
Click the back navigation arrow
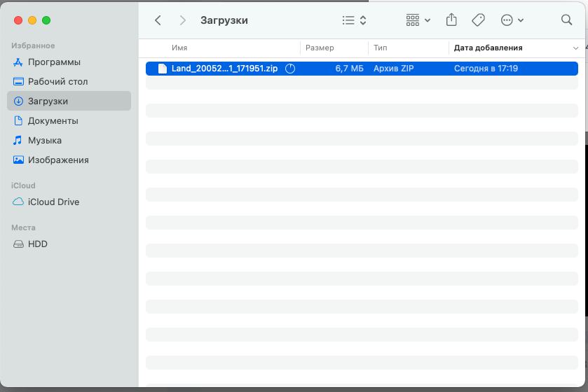(158, 20)
